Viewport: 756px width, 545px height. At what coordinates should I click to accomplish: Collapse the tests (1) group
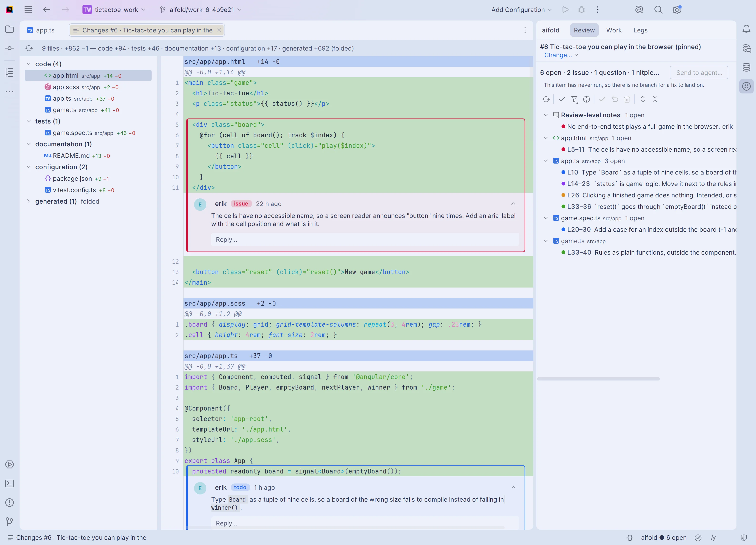[29, 121]
